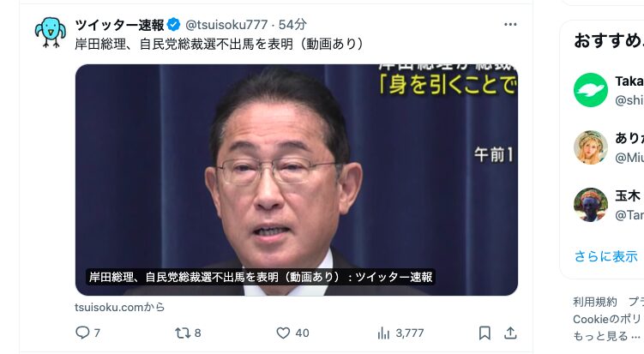Image resolution: width=644 pixels, height=354 pixels.
Task: Open the view count analytics icon
Action: coord(383,333)
